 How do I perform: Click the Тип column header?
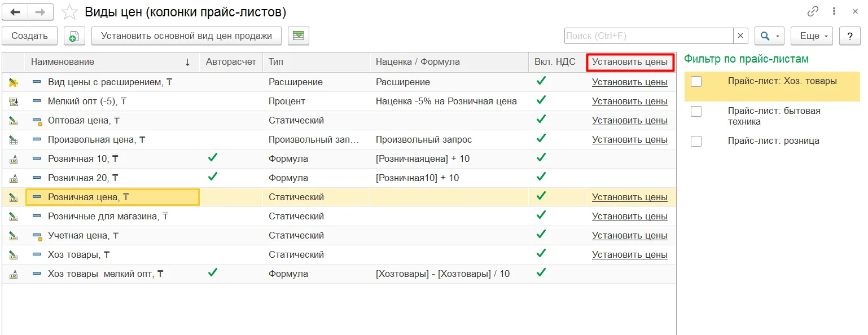pos(316,62)
